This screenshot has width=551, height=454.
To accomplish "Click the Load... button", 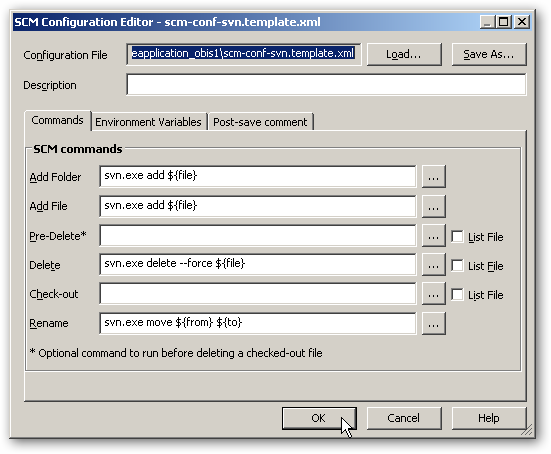I will (x=404, y=54).
